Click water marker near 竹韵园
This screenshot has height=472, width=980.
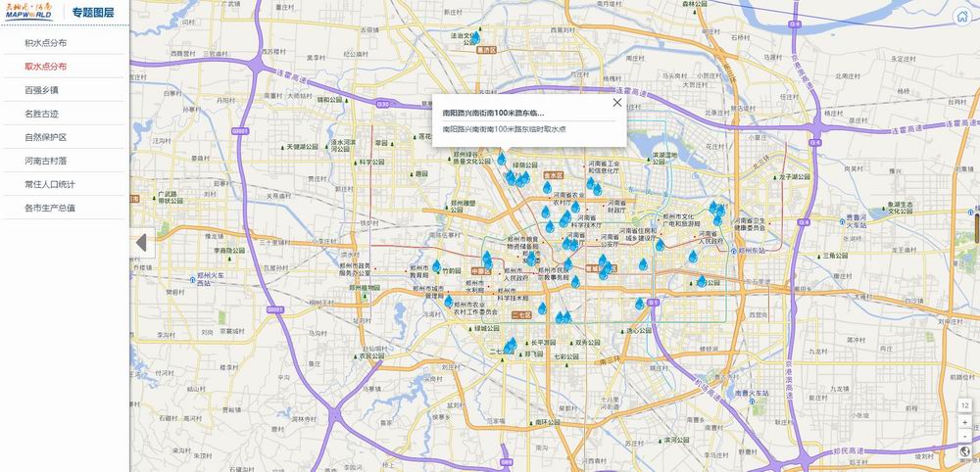pyautogui.click(x=437, y=265)
